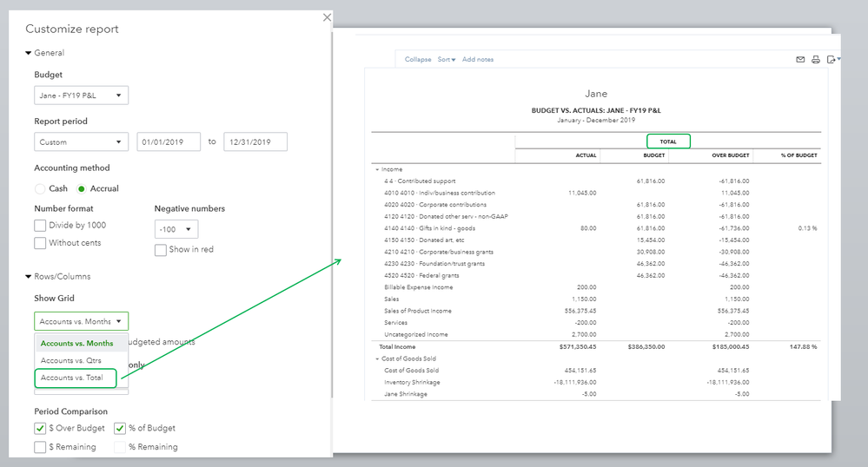Viewport: 868px width, 467px height.
Task: Click Collapse link in report toolbar
Action: (418, 59)
